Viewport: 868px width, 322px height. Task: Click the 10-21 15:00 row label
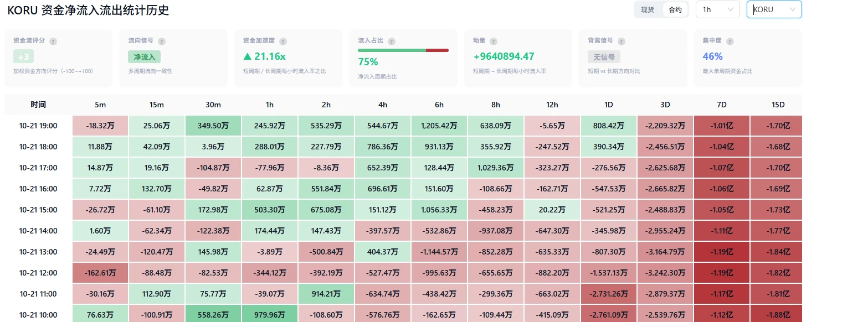tap(38, 210)
